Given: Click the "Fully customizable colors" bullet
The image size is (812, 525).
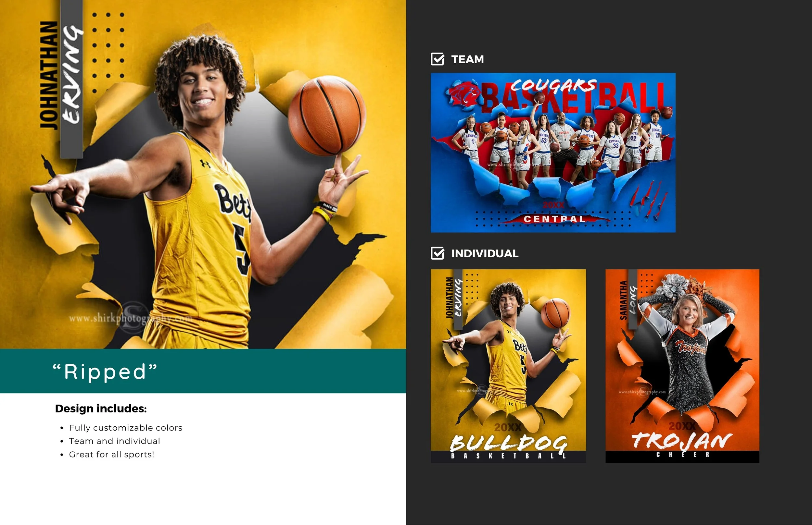Looking at the screenshot, I should point(125,428).
